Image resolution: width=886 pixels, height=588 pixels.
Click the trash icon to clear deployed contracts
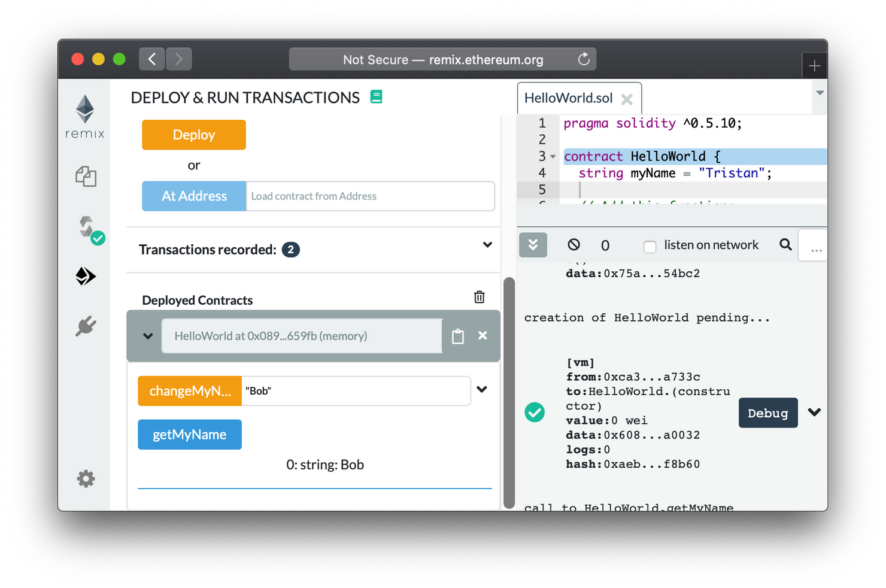pyautogui.click(x=479, y=297)
